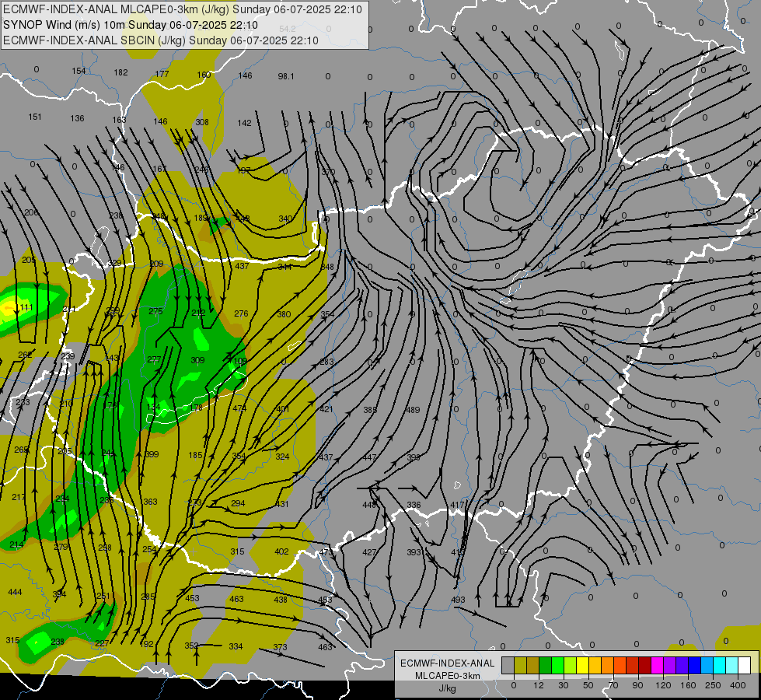This screenshot has width=761, height=700.
Task: Select the SYNOP Wind 10m header line
Action: click(x=130, y=25)
